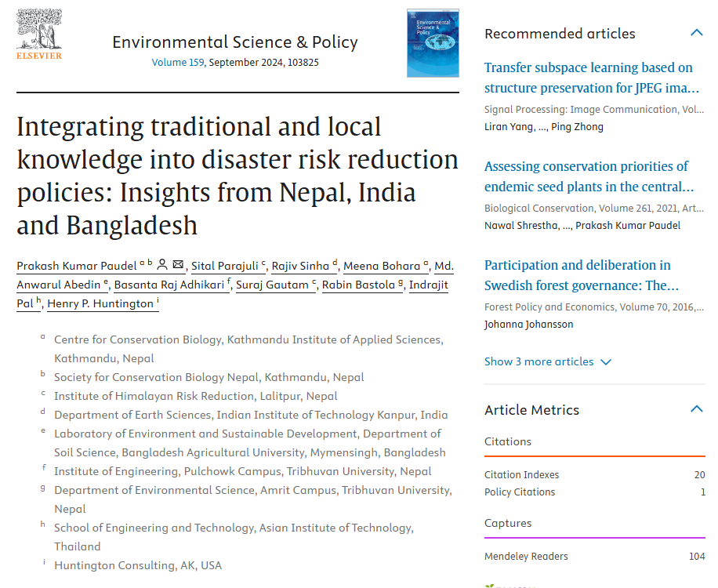
Task: Click affiliation Institute of Himalayan Risk Reduction
Action: tap(195, 396)
